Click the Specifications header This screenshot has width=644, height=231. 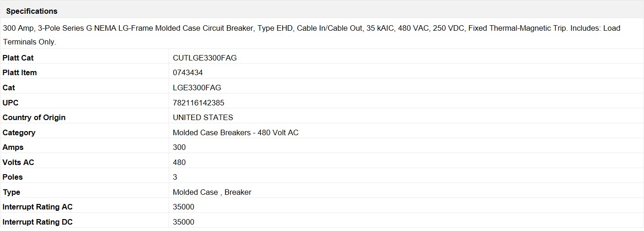32,11
